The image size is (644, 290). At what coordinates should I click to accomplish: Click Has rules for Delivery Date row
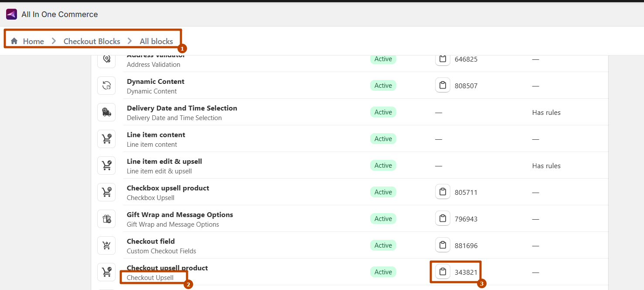coord(546,113)
